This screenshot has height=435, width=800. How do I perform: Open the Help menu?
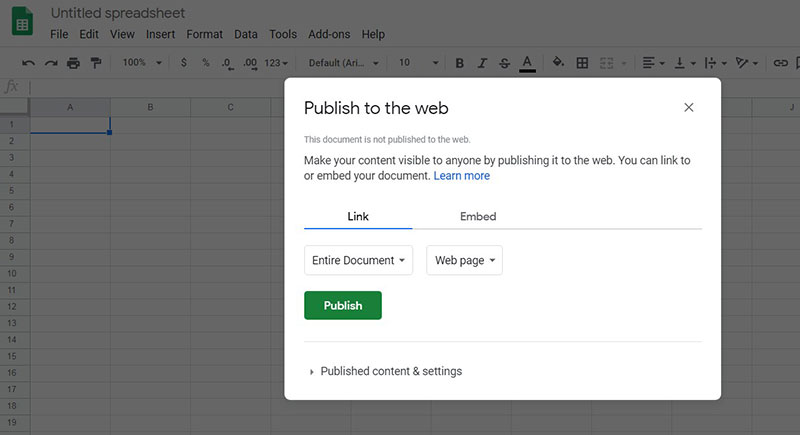(373, 34)
